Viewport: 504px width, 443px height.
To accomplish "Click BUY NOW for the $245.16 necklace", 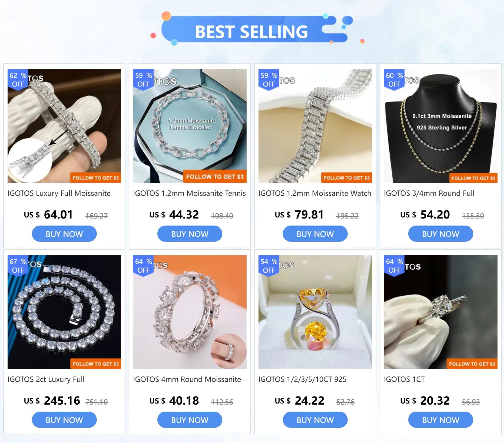I will 64,420.
